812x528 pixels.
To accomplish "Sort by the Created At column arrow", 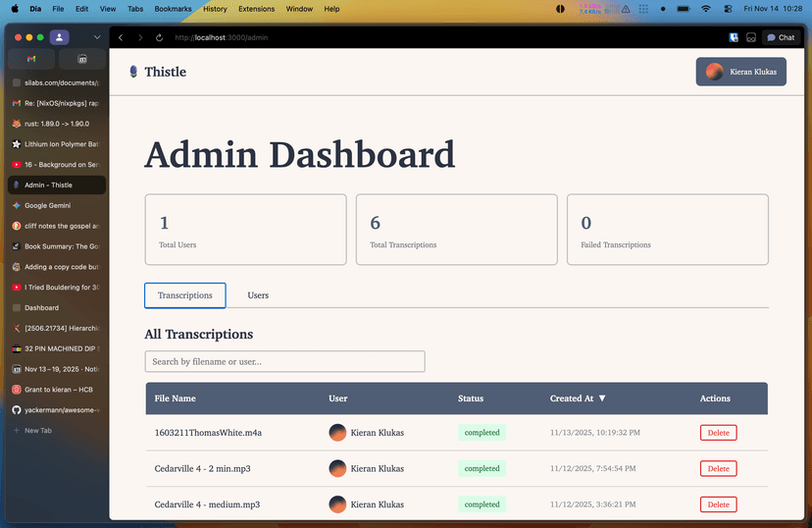I will (602, 398).
